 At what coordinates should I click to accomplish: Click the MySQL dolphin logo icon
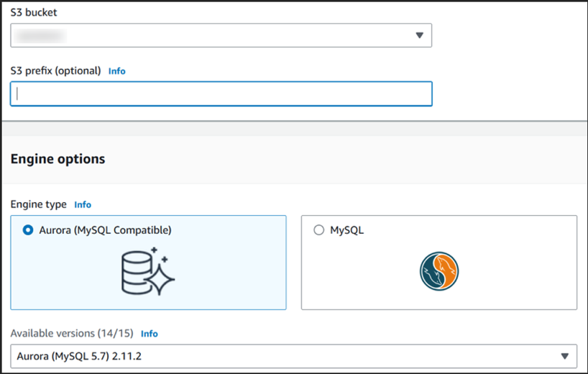[x=439, y=271]
